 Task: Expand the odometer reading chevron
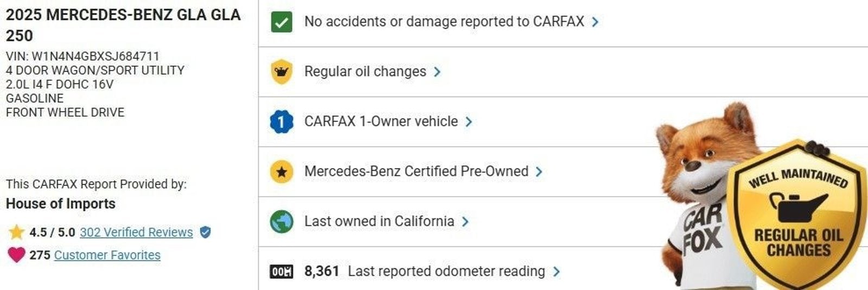click(x=556, y=272)
